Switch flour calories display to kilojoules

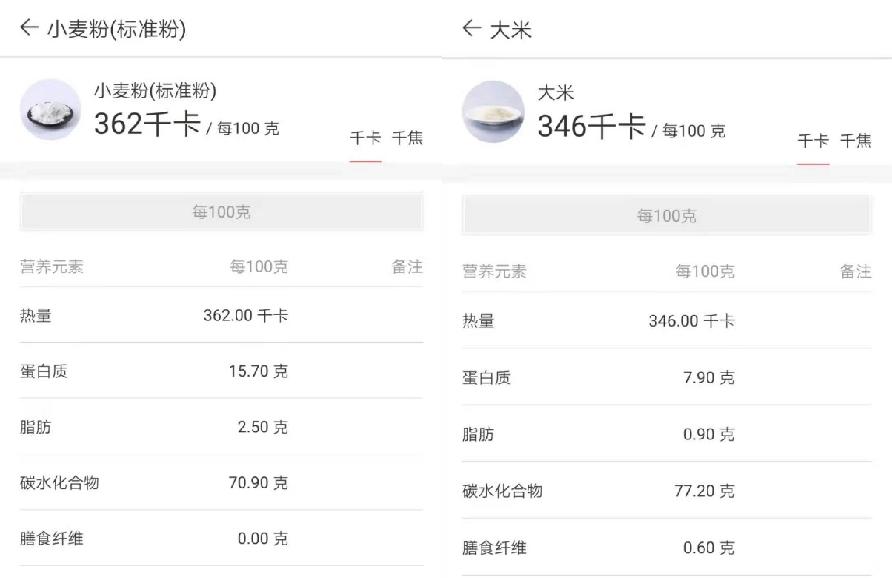pos(406,137)
